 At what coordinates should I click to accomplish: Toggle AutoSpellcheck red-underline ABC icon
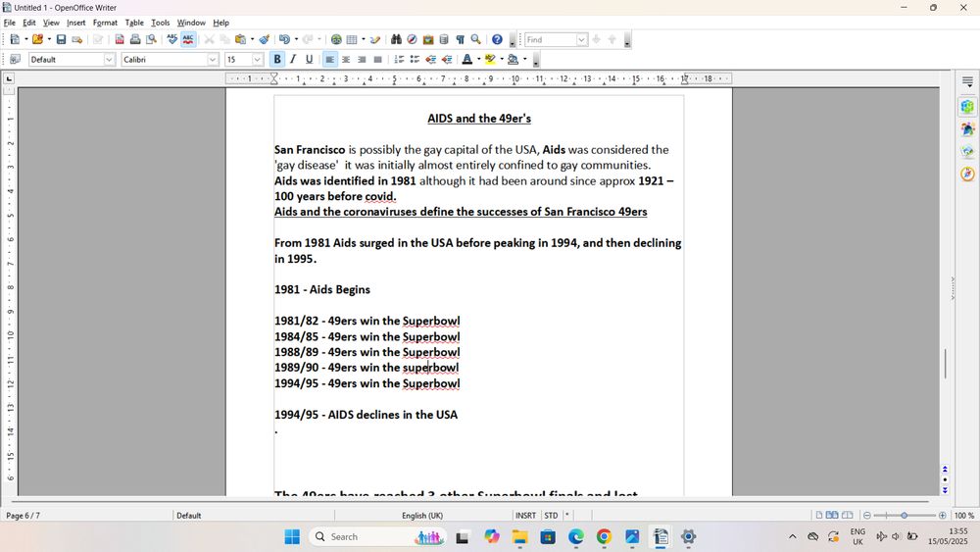[x=188, y=39]
